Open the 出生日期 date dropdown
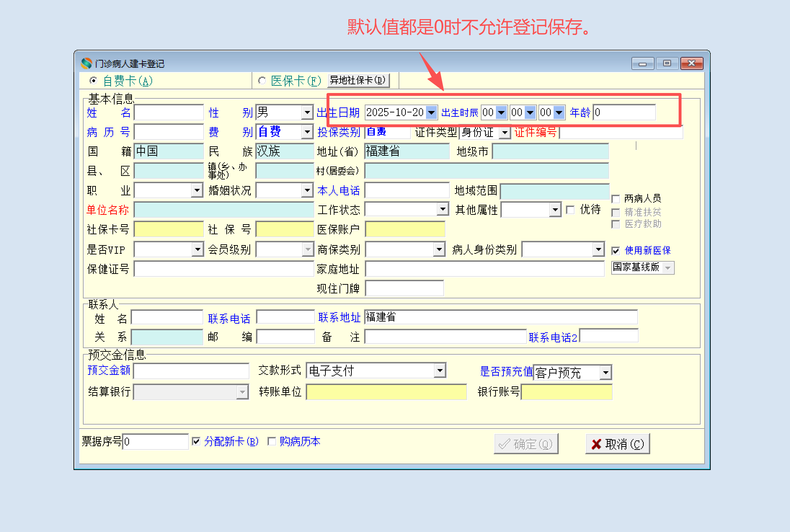This screenshot has width=790, height=532. [x=431, y=112]
